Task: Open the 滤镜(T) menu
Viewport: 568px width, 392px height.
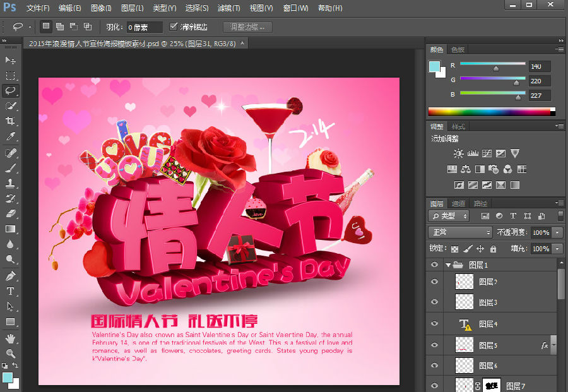Action: coord(228,8)
